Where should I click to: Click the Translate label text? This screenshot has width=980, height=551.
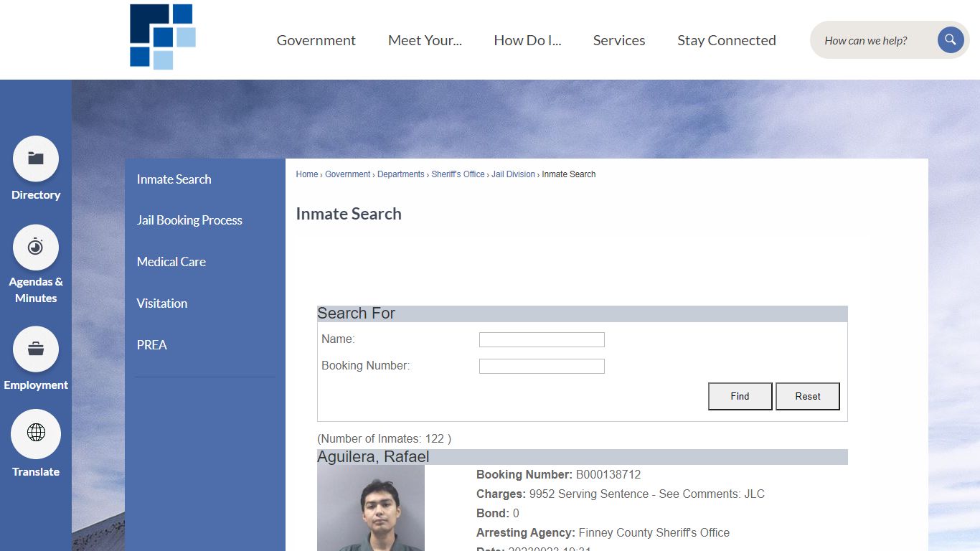tap(36, 472)
